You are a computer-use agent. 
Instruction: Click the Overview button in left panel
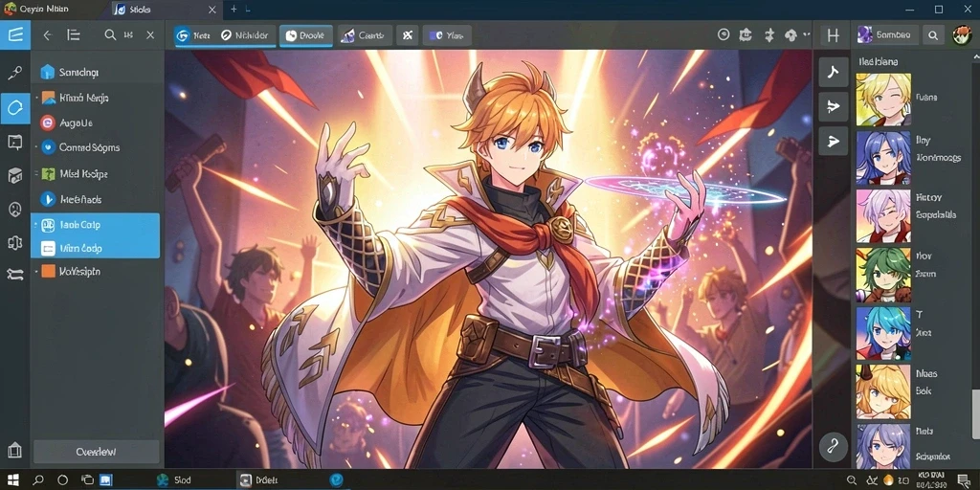pyautogui.click(x=96, y=452)
